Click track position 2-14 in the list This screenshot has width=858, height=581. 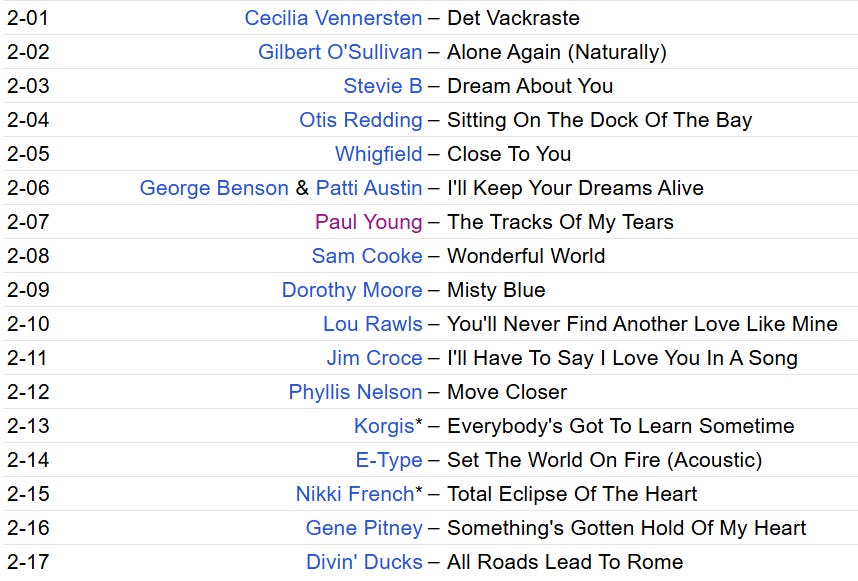click(x=28, y=460)
